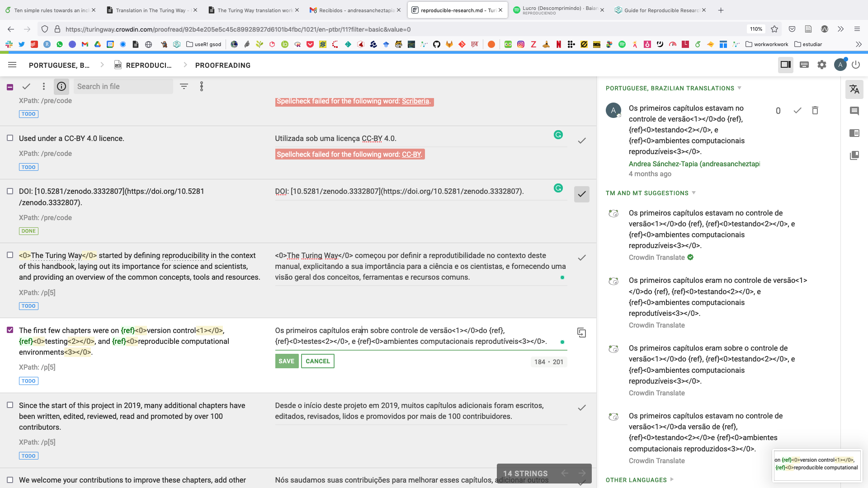Check the 'Since the start' string checkbox
The height and width of the screenshot is (488, 868).
pyautogui.click(x=10, y=405)
